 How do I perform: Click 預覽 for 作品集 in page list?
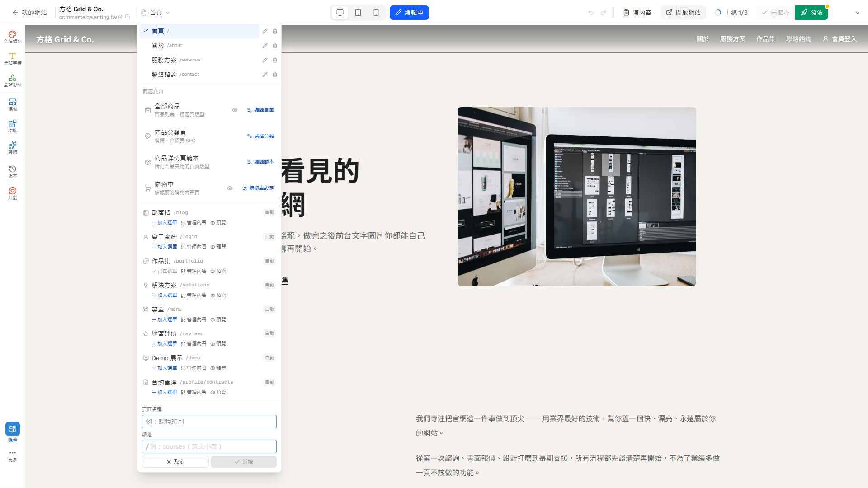coord(218,272)
